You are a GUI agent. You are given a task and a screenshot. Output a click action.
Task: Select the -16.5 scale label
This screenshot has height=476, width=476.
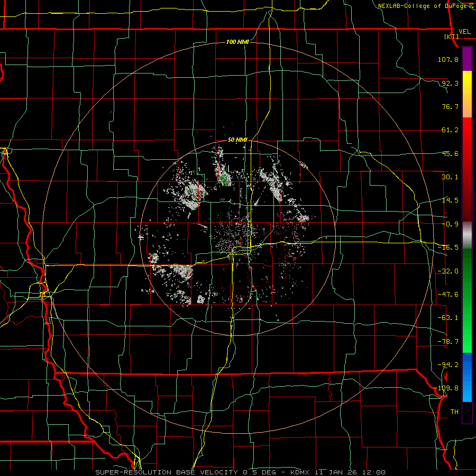(x=448, y=248)
